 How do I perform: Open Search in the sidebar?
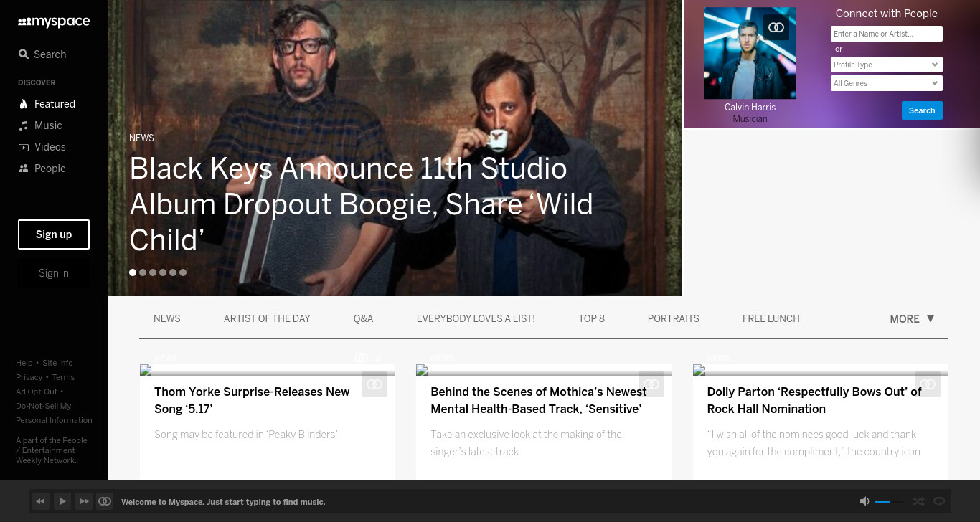[42, 54]
